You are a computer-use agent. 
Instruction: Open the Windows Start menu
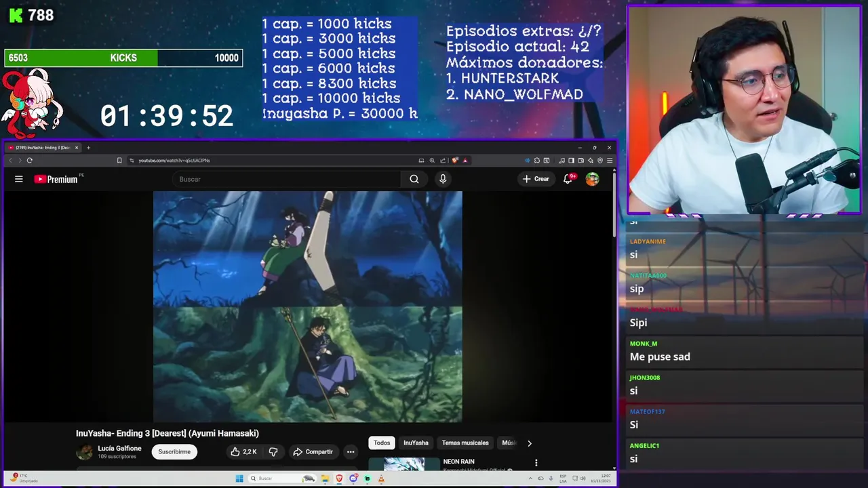[x=239, y=479]
